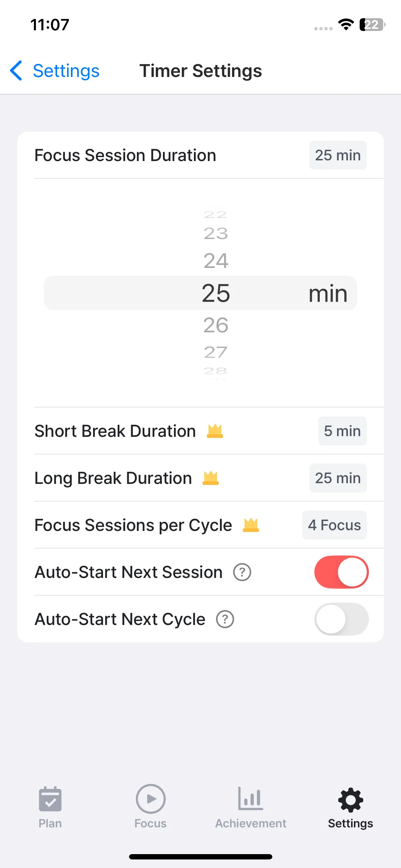Expand the Short Break Duration 5 min selector
This screenshot has width=401, height=868.
(342, 431)
